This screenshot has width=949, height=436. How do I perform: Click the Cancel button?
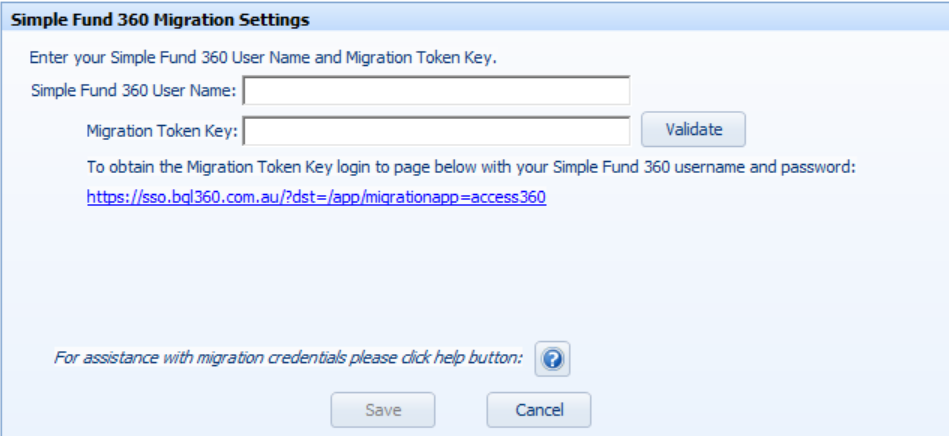click(x=539, y=410)
